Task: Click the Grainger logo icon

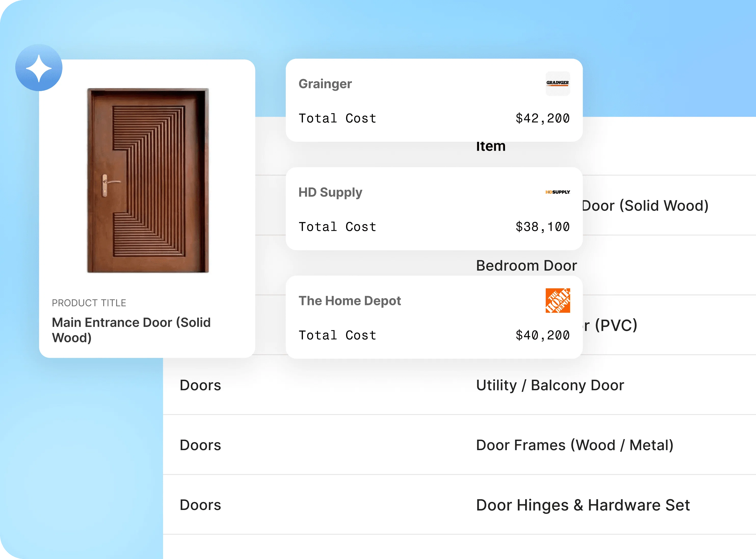Action: 558,83
